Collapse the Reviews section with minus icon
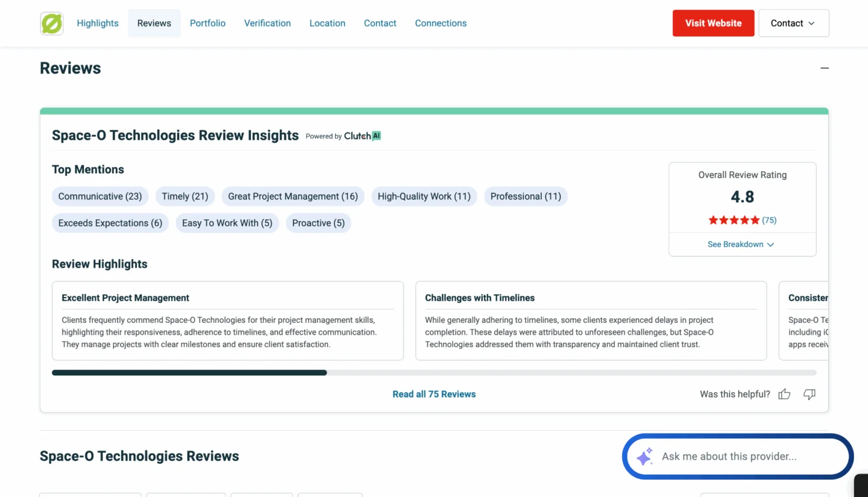This screenshot has width=868, height=497. tap(825, 68)
